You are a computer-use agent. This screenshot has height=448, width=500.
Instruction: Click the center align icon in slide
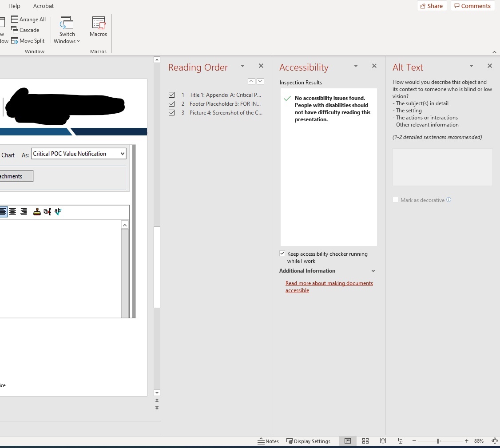click(x=12, y=211)
